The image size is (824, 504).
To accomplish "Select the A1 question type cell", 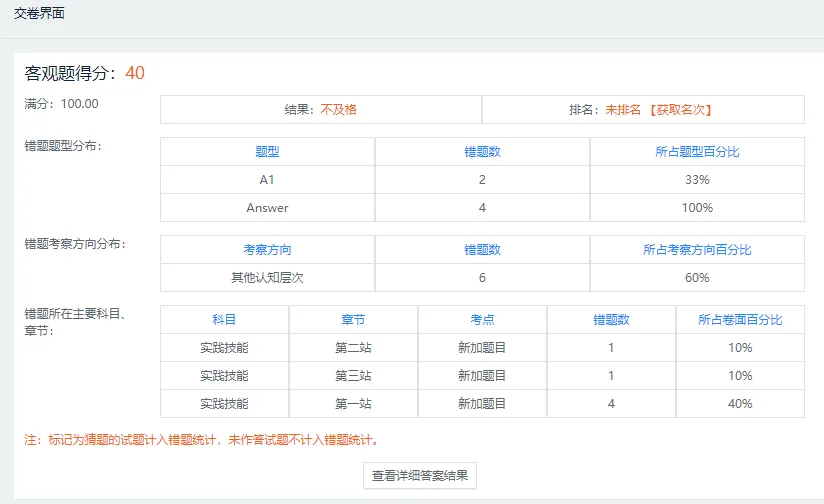I will pyautogui.click(x=267, y=180).
